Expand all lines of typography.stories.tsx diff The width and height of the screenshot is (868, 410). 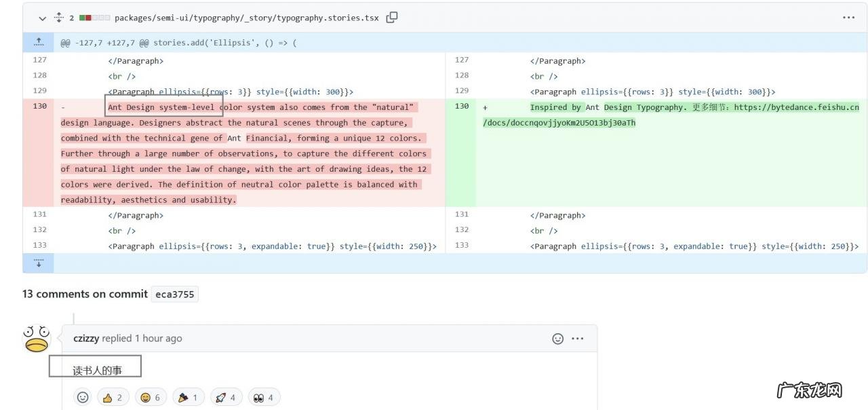[58, 18]
